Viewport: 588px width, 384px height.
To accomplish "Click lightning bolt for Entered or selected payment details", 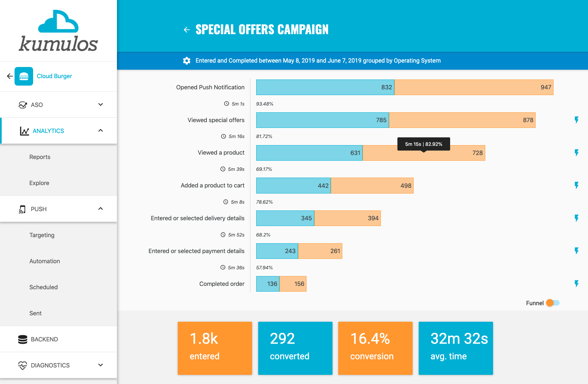I will [577, 251].
